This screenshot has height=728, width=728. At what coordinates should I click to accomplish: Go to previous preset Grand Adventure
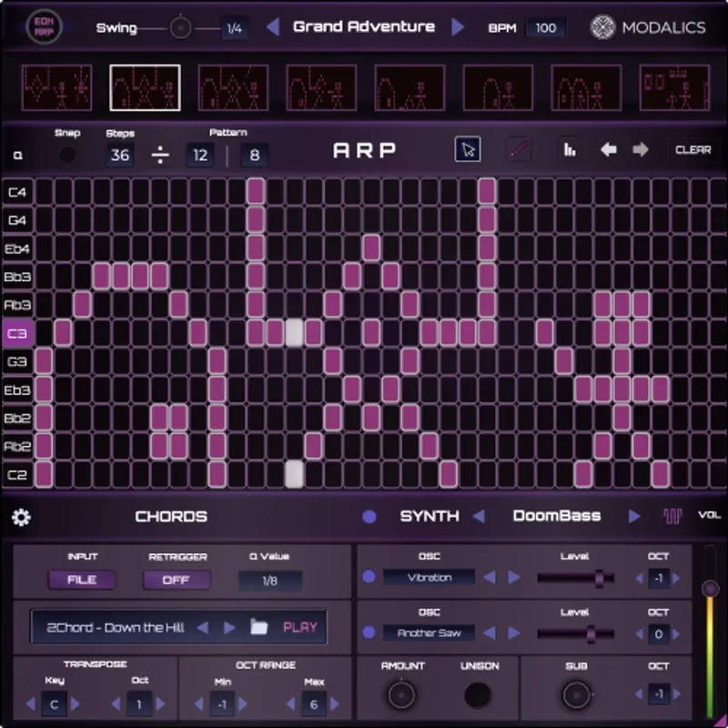[x=273, y=27]
